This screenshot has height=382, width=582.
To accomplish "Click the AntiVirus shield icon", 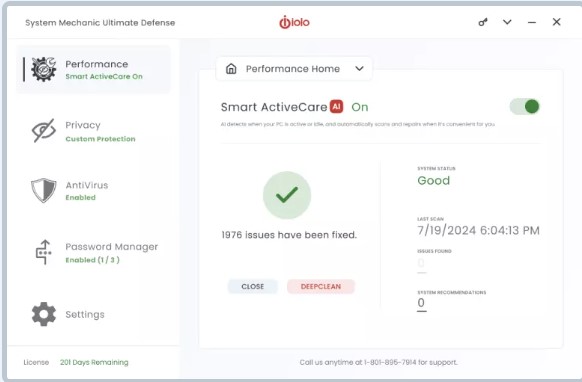I will click(x=44, y=190).
